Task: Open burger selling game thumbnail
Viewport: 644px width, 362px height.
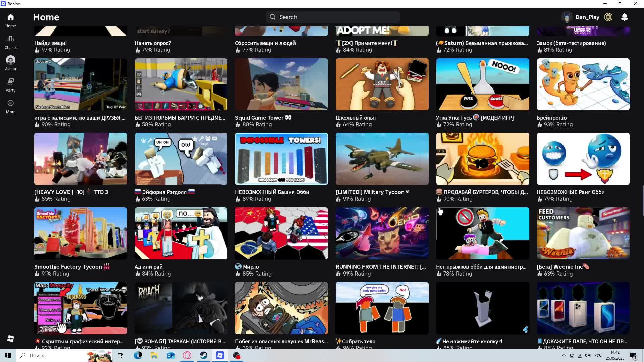Action: (x=483, y=159)
